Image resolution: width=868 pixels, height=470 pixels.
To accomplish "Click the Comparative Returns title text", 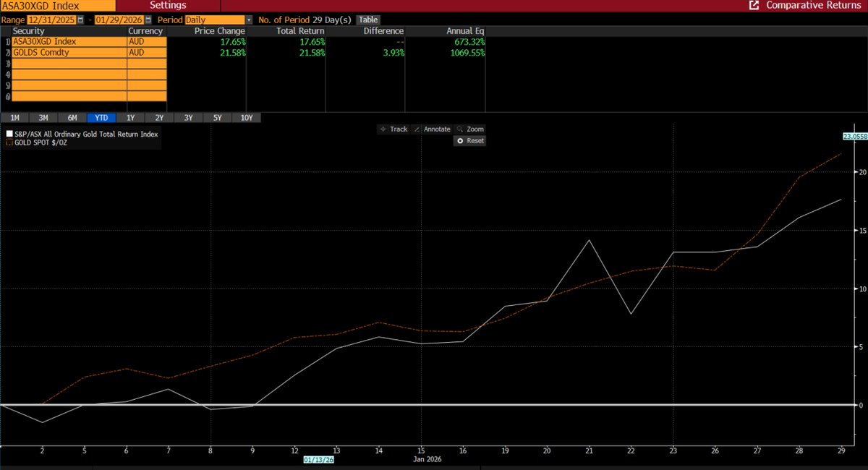I will [813, 5].
